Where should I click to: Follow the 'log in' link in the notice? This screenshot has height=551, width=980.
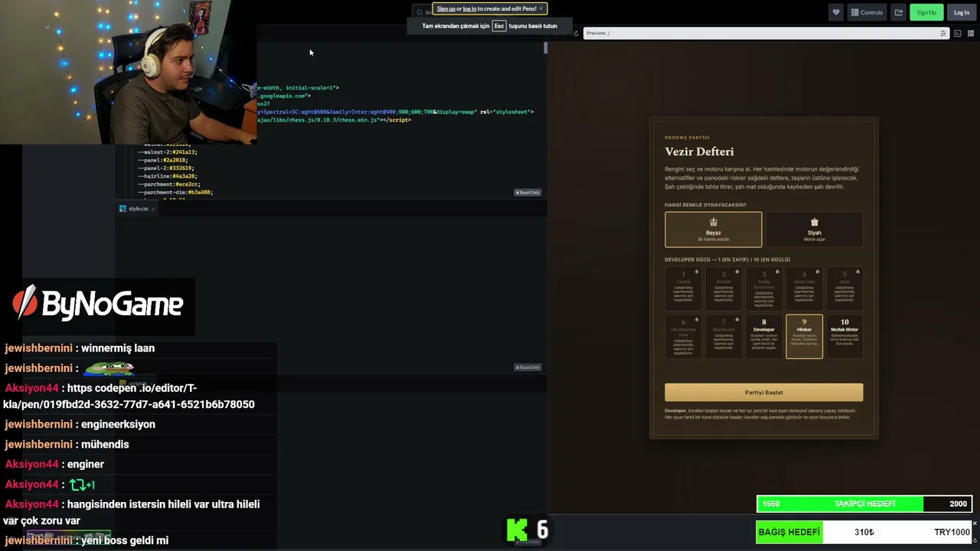pyautogui.click(x=469, y=9)
